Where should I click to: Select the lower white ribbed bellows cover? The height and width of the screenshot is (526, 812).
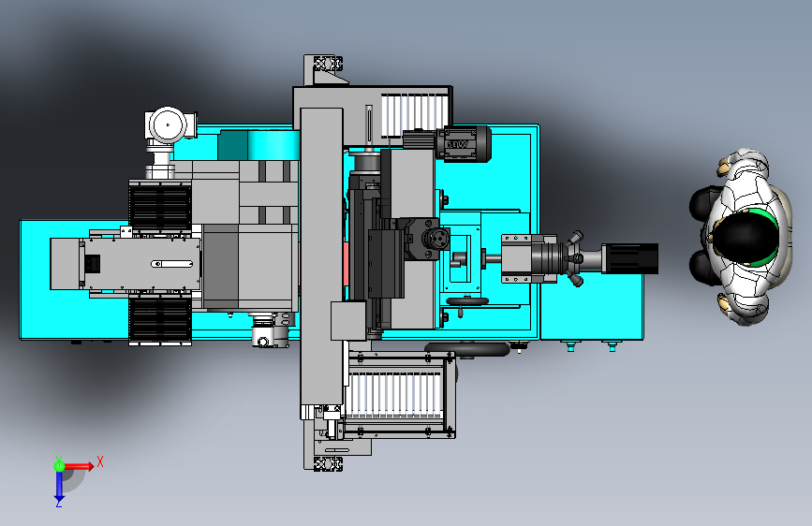[x=395, y=395]
